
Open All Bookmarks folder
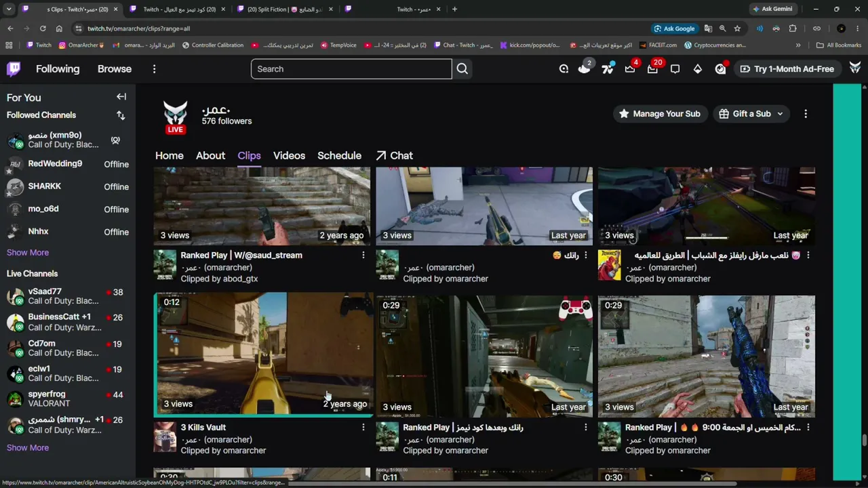[839, 45]
